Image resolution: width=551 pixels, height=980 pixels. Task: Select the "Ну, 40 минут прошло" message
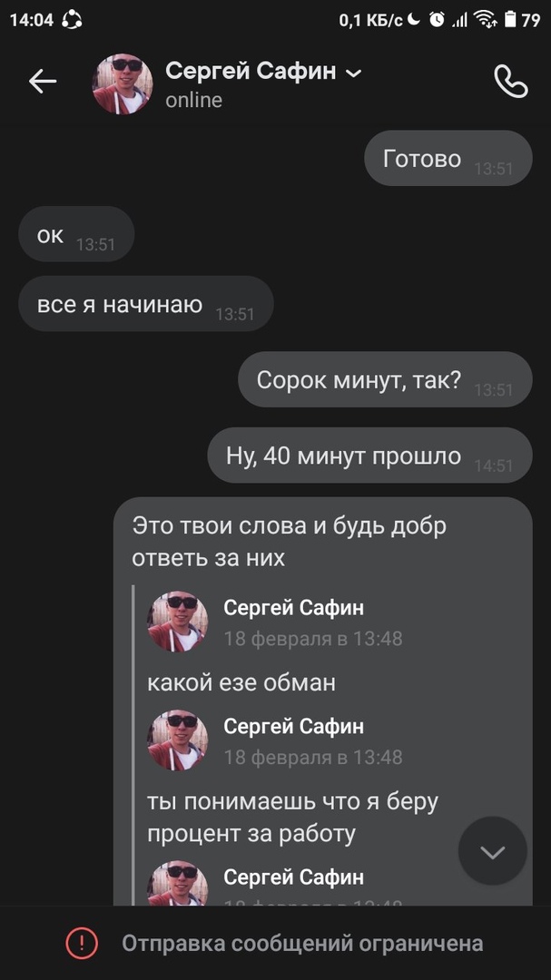pos(370,455)
